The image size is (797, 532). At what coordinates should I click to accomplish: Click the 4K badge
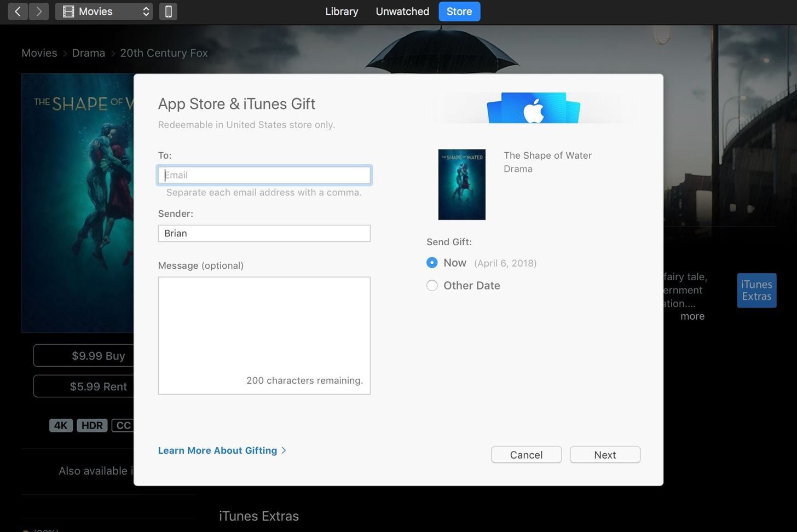(61, 425)
